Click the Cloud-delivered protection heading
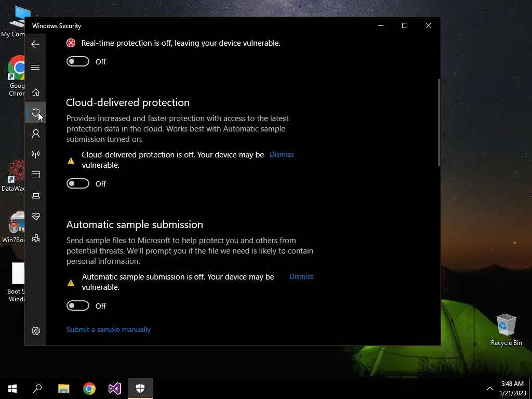 128,102
